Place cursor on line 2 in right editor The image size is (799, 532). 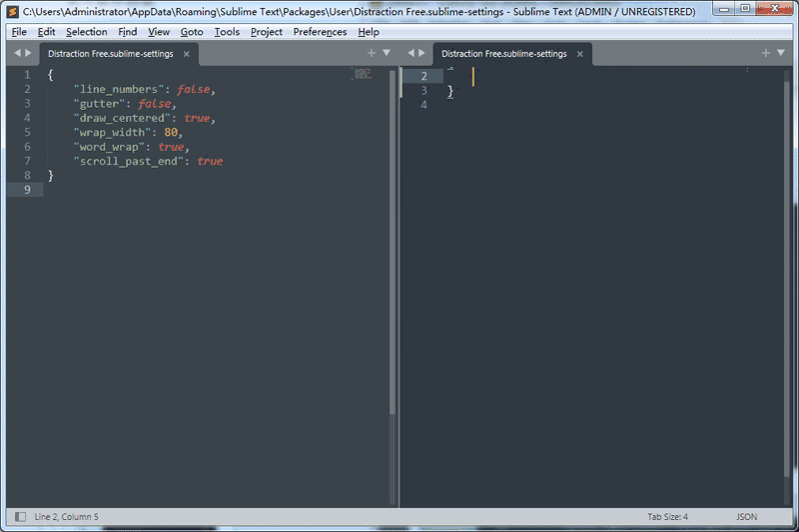coord(599,76)
